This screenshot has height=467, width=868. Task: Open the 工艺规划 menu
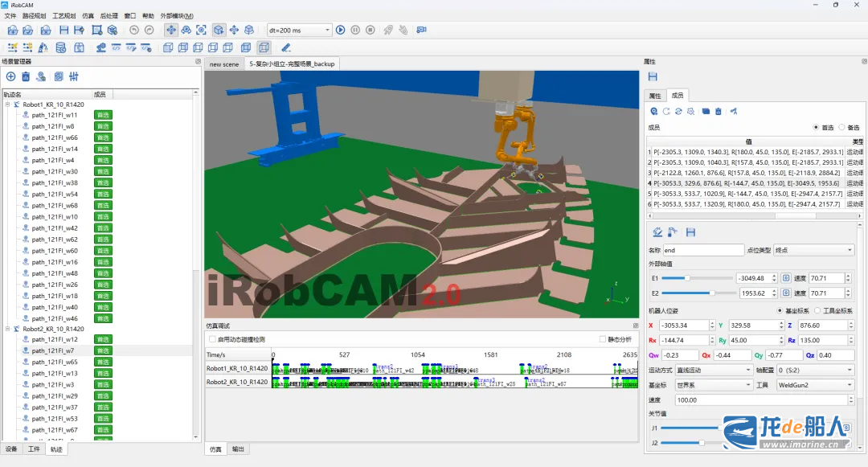[63, 16]
